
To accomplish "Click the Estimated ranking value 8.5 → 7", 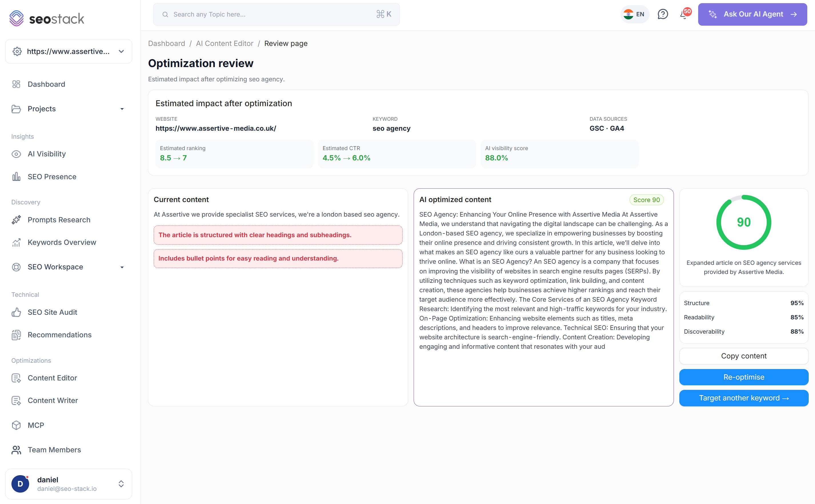I will [x=173, y=158].
